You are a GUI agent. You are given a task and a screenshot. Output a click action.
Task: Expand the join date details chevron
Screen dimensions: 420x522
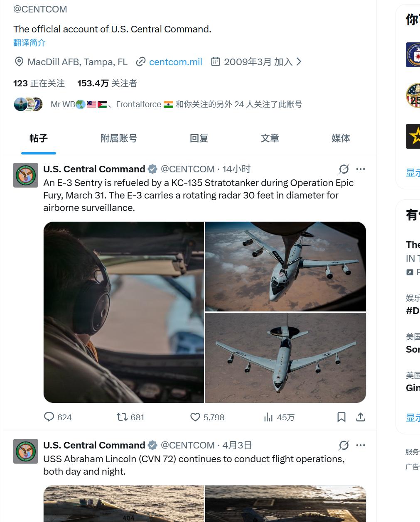299,62
